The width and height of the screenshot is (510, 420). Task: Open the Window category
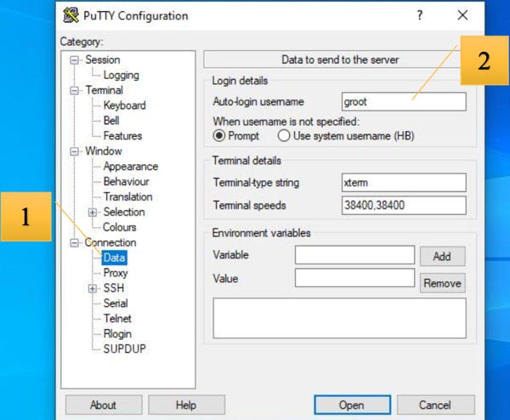point(104,151)
